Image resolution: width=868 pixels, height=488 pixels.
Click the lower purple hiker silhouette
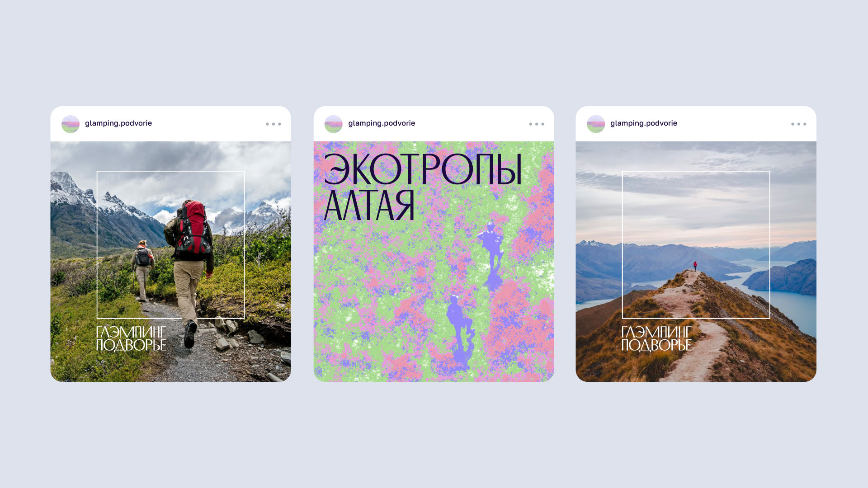click(460, 330)
